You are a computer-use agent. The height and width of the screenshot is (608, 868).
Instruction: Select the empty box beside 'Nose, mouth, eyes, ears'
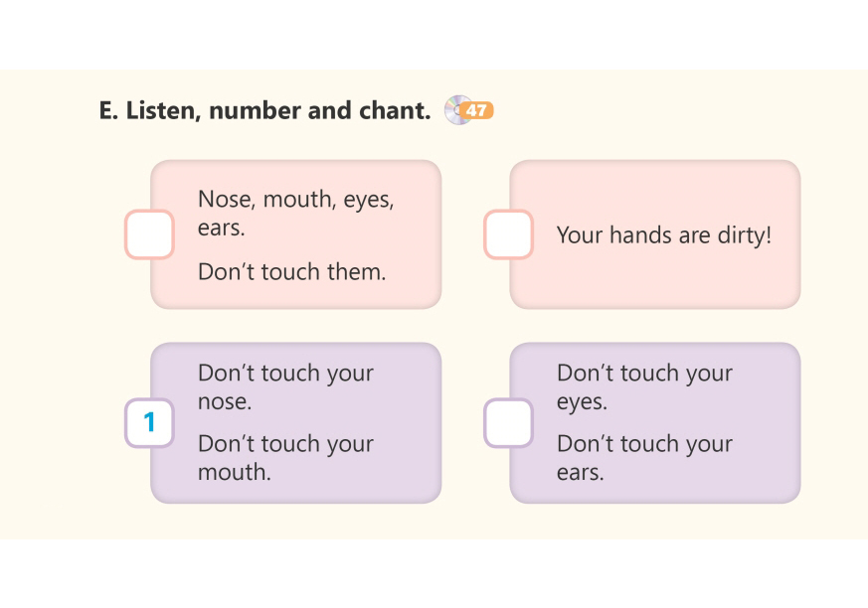(x=149, y=235)
